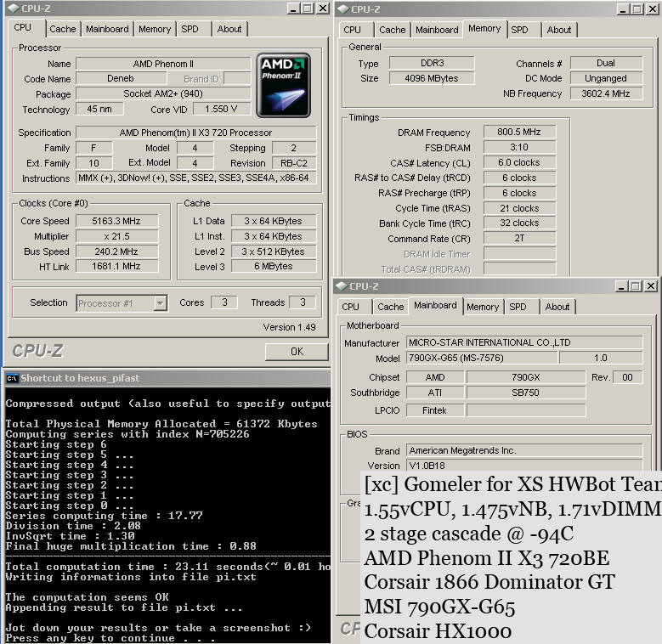This screenshot has width=662, height=644.
Task: Open About tab in the Mainboard window
Action: coord(557,307)
